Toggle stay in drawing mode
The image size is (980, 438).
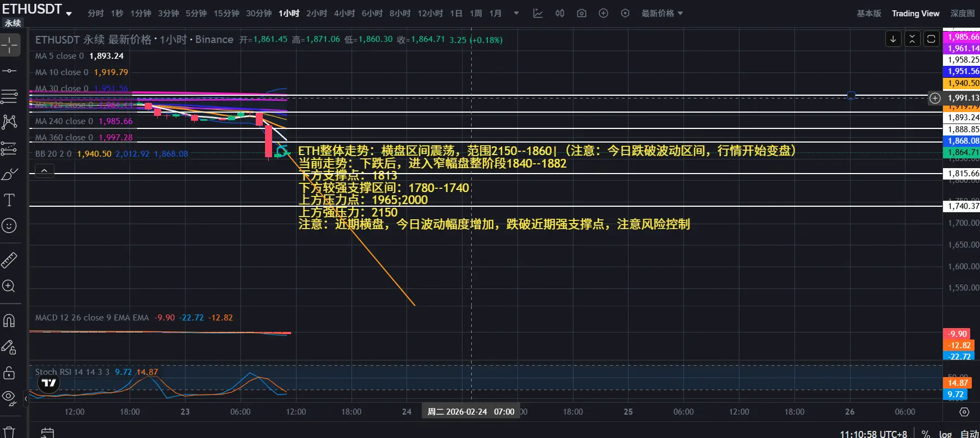[10, 347]
